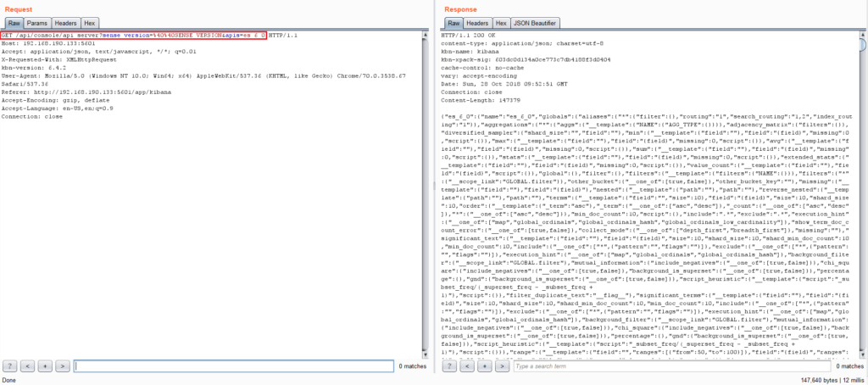Viewport: 868px width, 385px height.
Task: Switch to the request Params tab
Action: click(x=39, y=23)
